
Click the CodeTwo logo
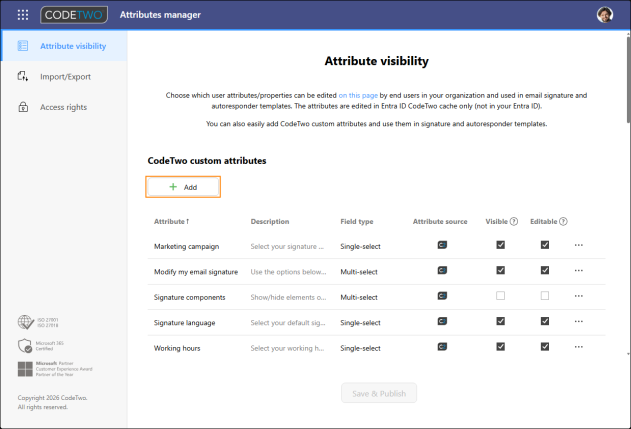74,15
